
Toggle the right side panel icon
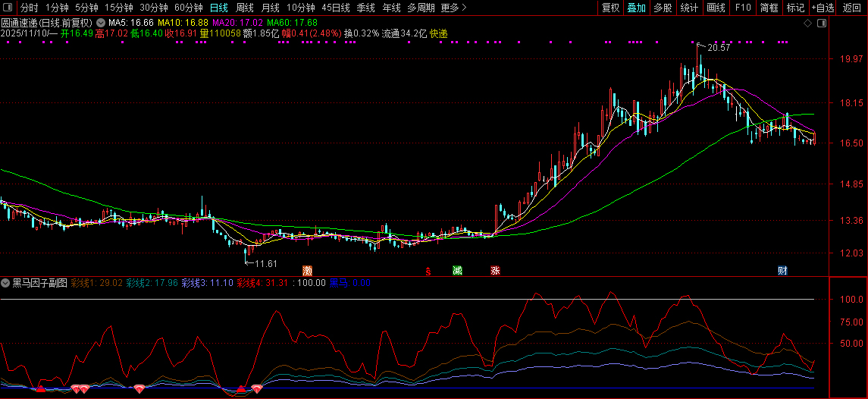coord(821,24)
